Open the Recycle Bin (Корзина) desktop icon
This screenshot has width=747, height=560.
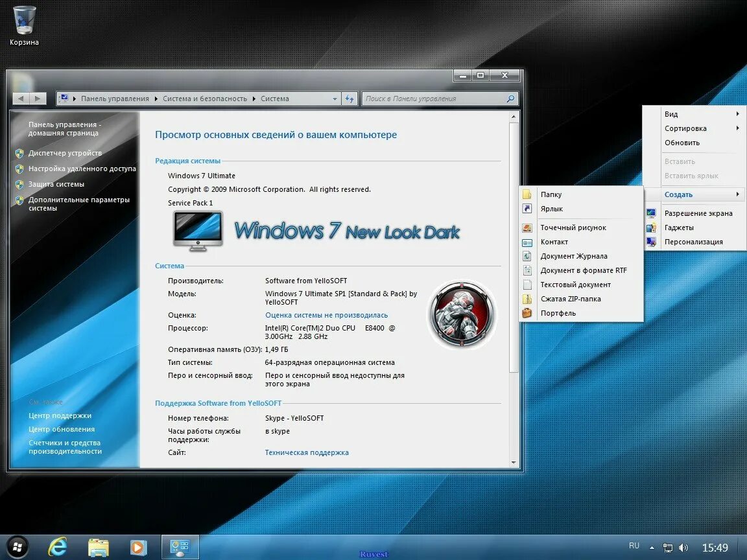click(x=24, y=26)
